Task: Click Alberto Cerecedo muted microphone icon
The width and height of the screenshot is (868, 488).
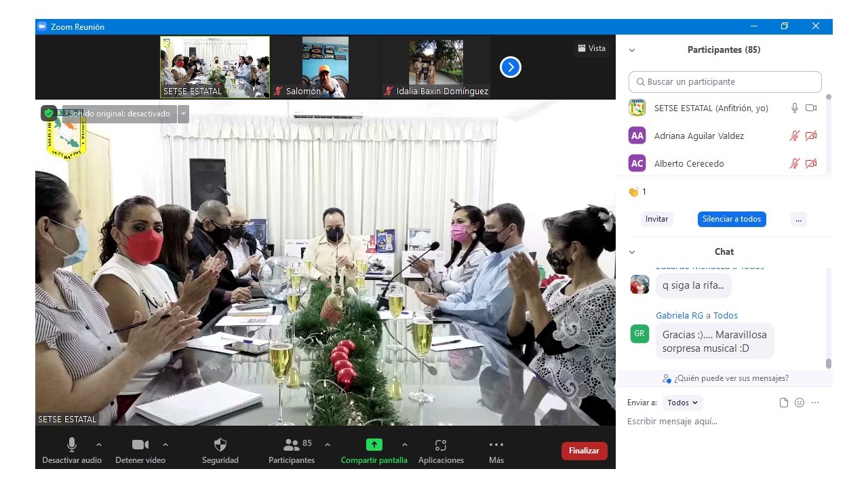Action: pyautogui.click(x=795, y=163)
